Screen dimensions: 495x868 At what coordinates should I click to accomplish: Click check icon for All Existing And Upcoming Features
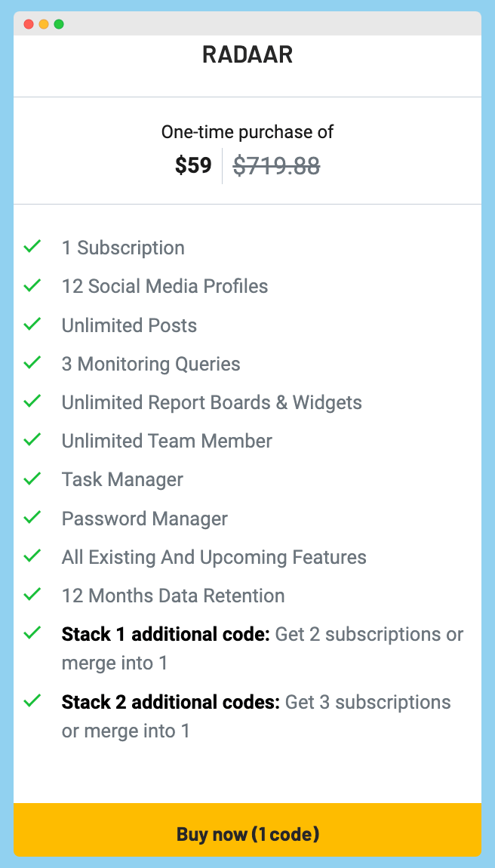pyautogui.click(x=32, y=556)
